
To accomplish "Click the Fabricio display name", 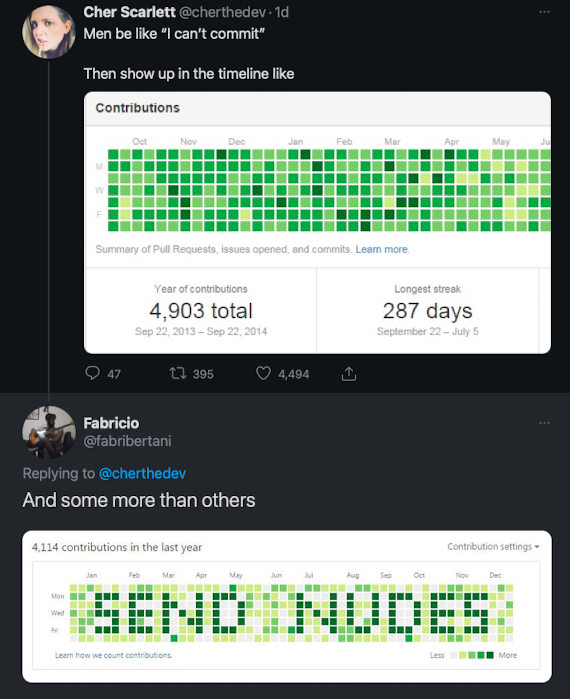I will pyautogui.click(x=111, y=423).
